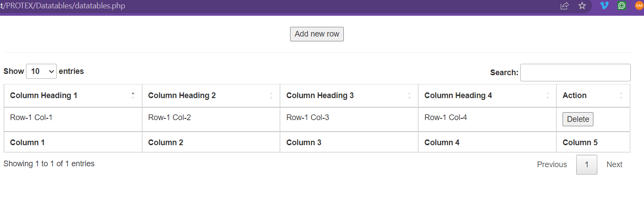Screen dimensions: 644x205
Task: Click the Row-1 Col-3 cell
Action: point(307,117)
